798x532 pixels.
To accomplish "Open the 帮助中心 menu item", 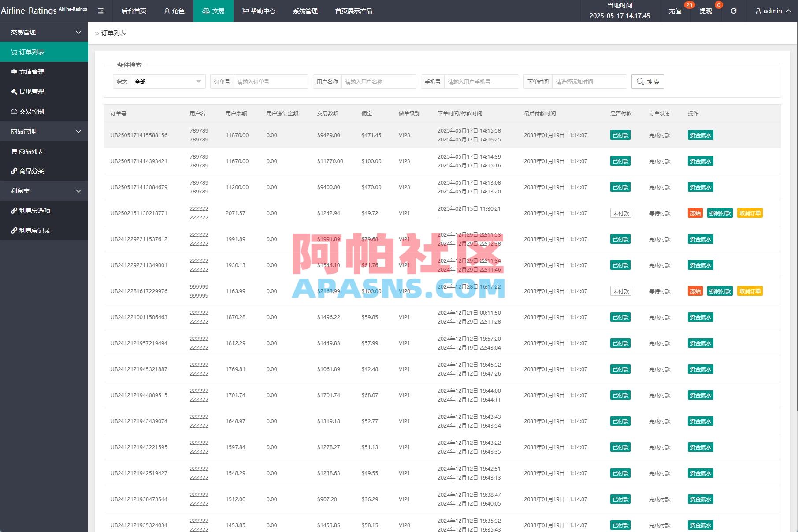I will [260, 11].
